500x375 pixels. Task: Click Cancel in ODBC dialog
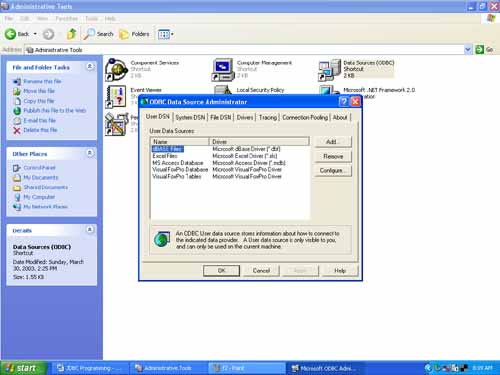261,271
